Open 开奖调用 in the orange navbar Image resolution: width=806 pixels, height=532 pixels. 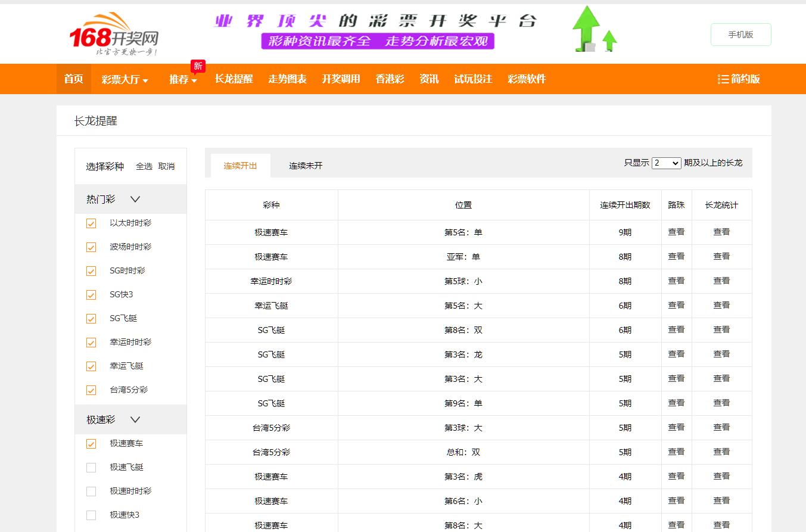point(340,78)
